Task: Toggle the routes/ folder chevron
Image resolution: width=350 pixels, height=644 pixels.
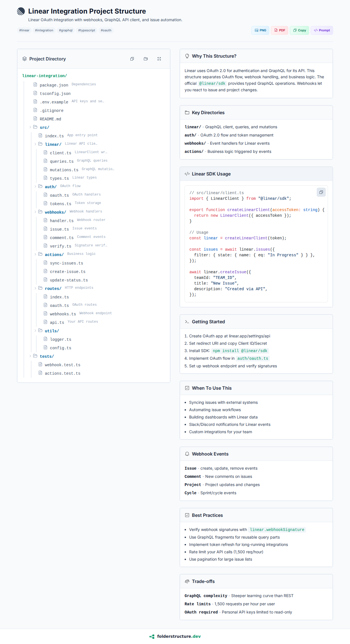Action: click(x=35, y=288)
